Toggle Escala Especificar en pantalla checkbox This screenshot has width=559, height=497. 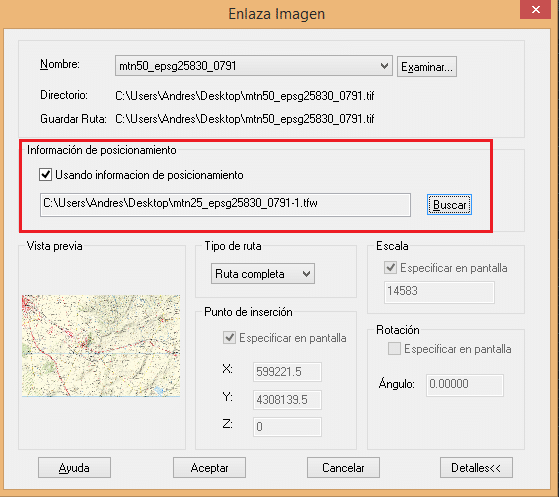pyautogui.click(x=391, y=267)
